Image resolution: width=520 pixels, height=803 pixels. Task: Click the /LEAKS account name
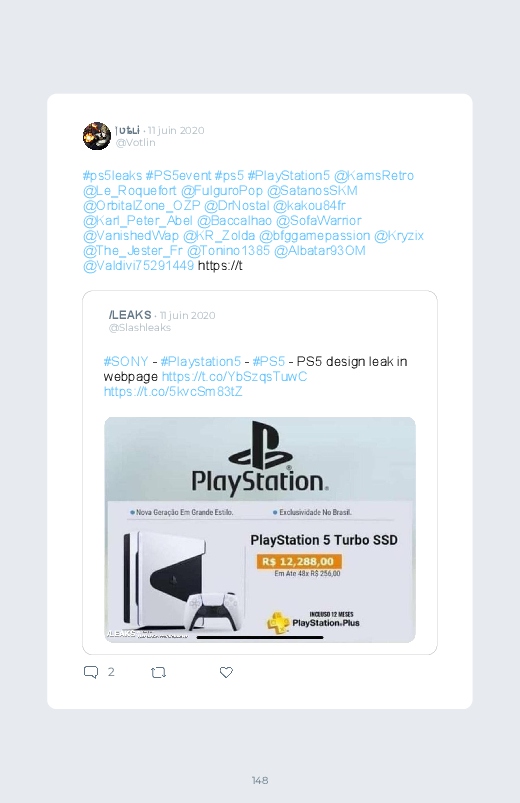(130, 315)
